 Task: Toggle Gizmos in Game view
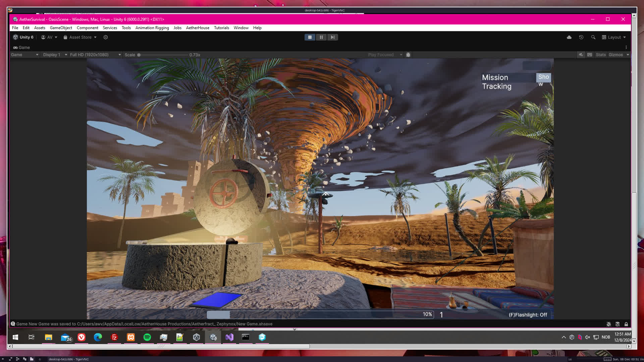(x=615, y=55)
